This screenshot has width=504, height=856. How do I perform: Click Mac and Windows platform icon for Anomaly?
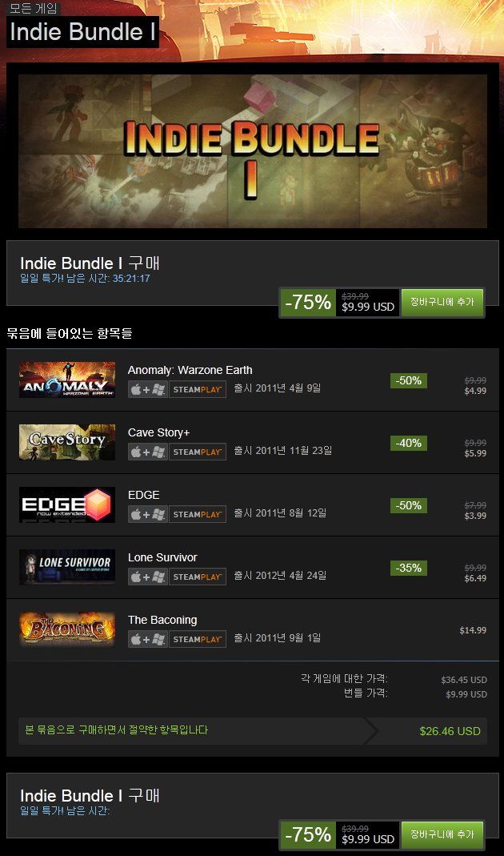click(148, 389)
